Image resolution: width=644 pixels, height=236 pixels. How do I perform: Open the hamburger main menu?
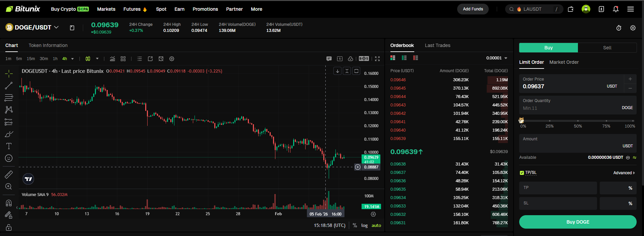point(631,9)
